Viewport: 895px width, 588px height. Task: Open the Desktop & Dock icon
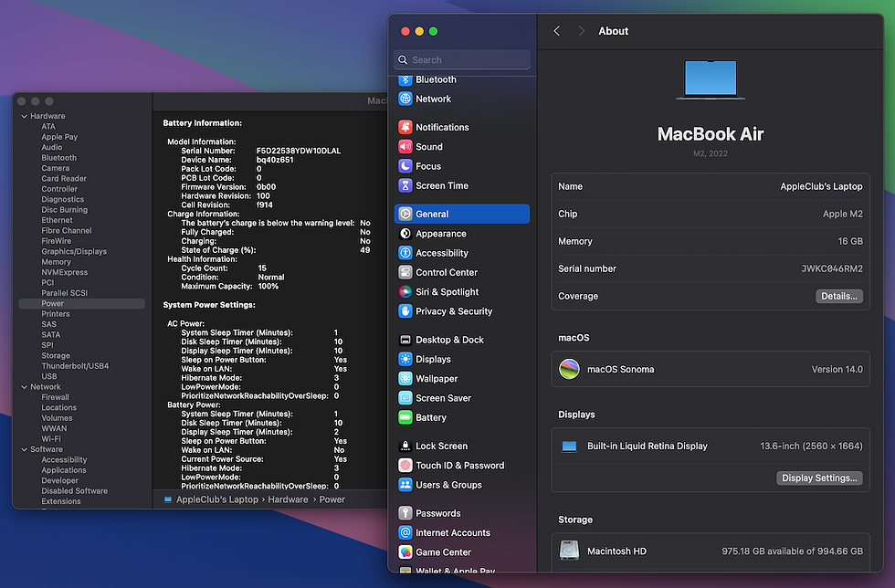tap(405, 340)
